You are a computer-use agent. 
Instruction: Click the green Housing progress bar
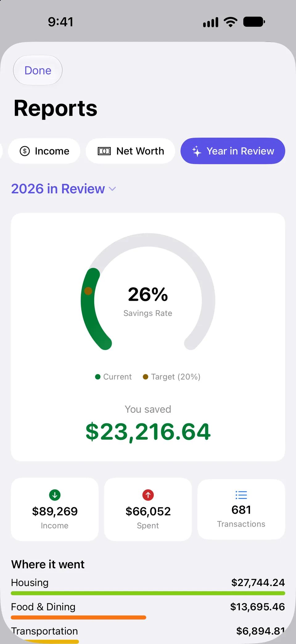[148, 593]
